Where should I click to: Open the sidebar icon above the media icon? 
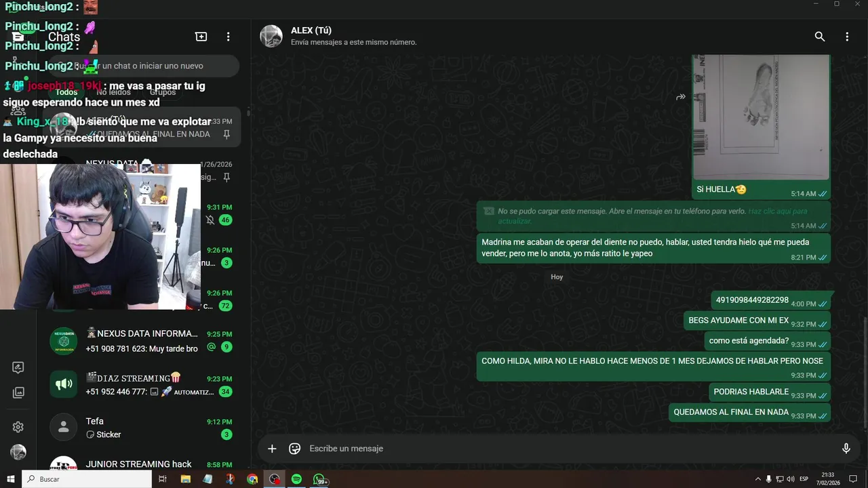(18, 367)
